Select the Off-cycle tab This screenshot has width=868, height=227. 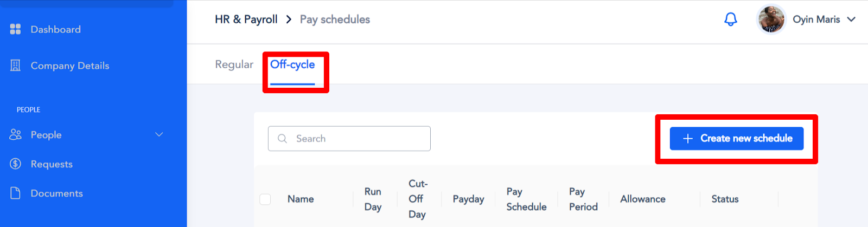292,64
